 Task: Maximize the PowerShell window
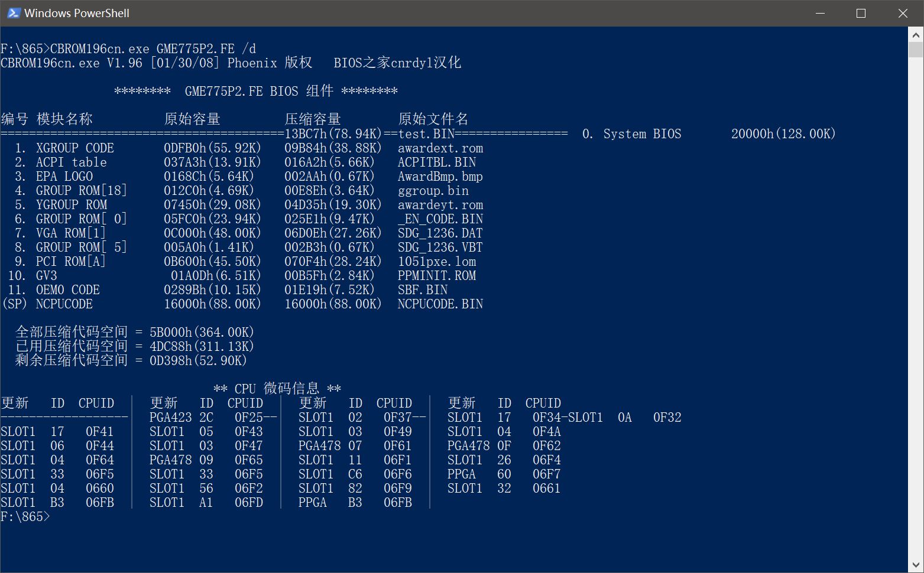pos(861,13)
